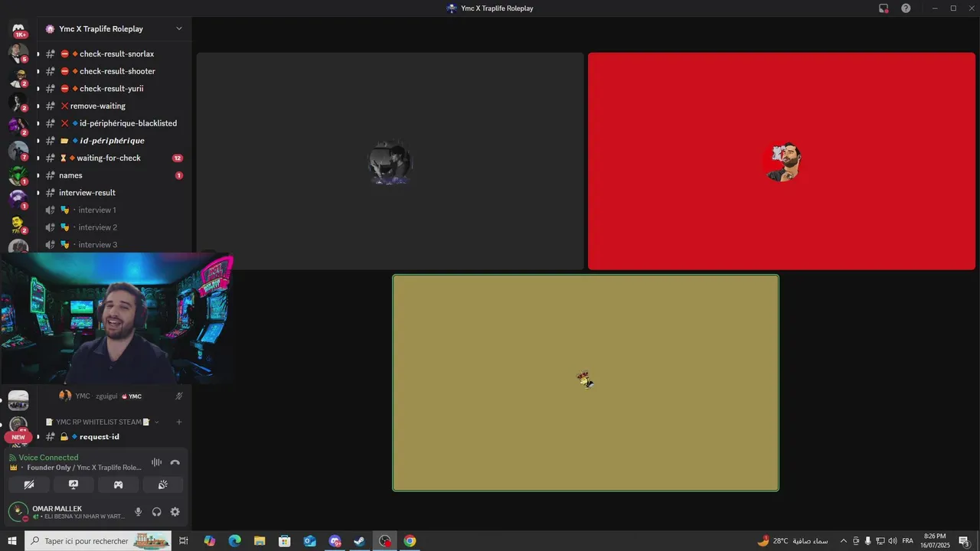Open Task View in the taskbar
Screen dimensions: 980x551
pos(184,541)
